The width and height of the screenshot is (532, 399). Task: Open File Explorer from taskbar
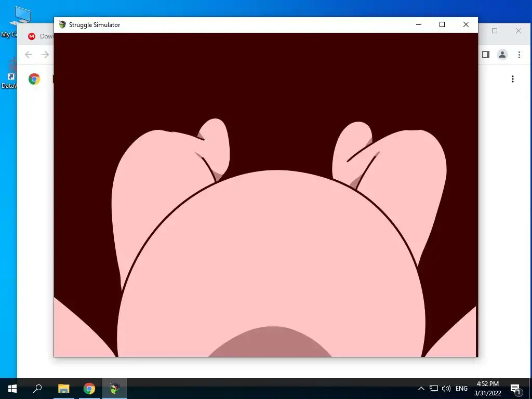tap(63, 389)
